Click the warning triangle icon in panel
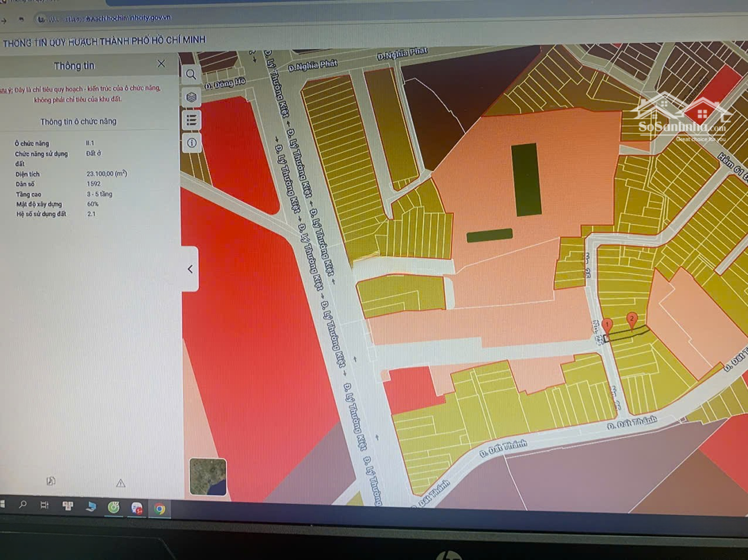The height and width of the screenshot is (560, 748). tap(121, 483)
